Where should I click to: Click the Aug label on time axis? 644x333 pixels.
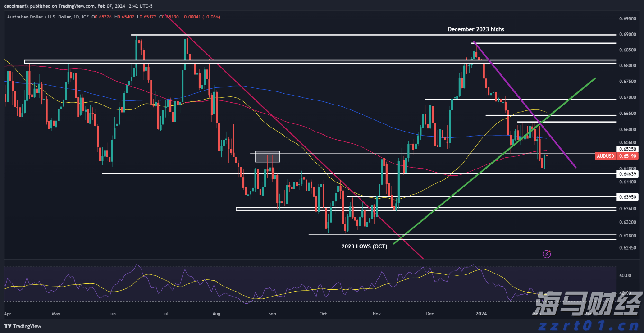(x=216, y=313)
